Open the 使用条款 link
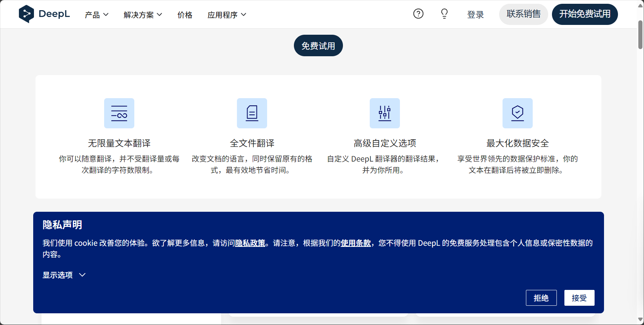 (x=356, y=243)
